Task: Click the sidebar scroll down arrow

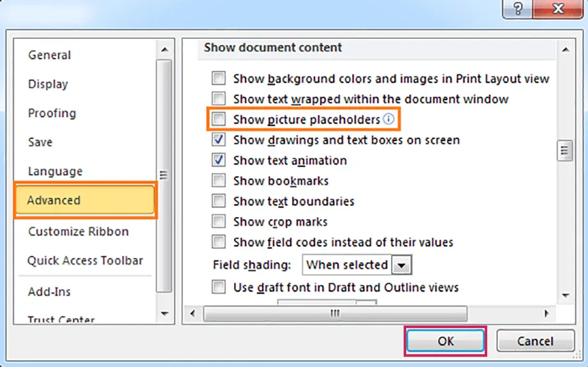Action: 165,314
